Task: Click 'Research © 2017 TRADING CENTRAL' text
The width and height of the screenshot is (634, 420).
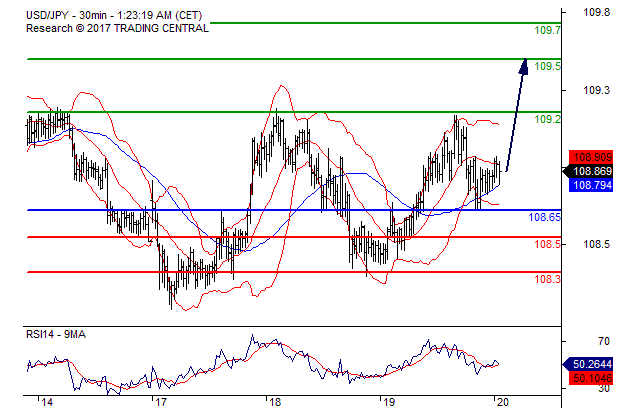Action: [x=117, y=28]
